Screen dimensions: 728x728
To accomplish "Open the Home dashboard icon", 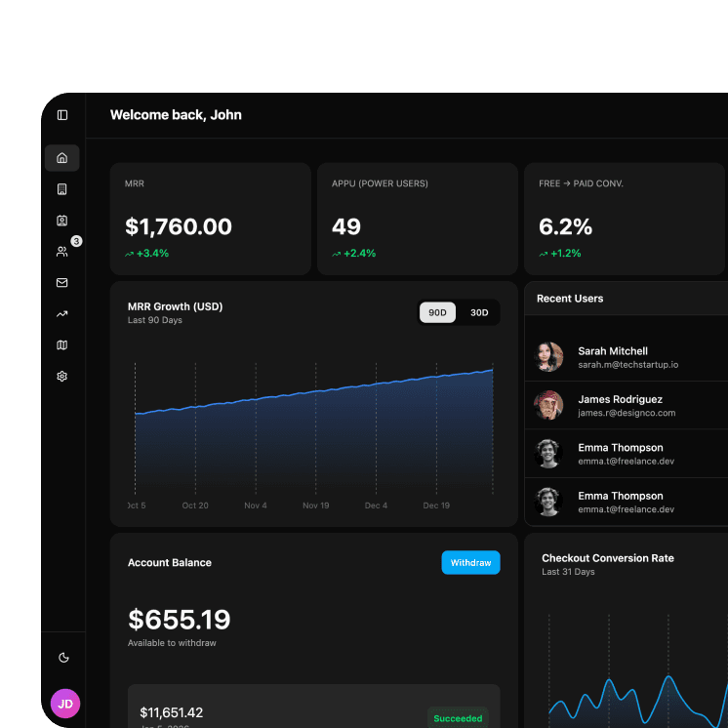I will 62,158.
